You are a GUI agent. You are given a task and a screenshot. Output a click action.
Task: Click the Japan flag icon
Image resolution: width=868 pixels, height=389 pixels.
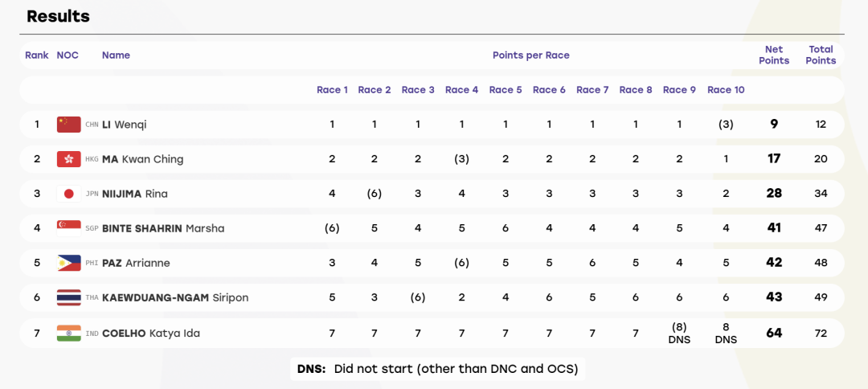pyautogui.click(x=68, y=194)
